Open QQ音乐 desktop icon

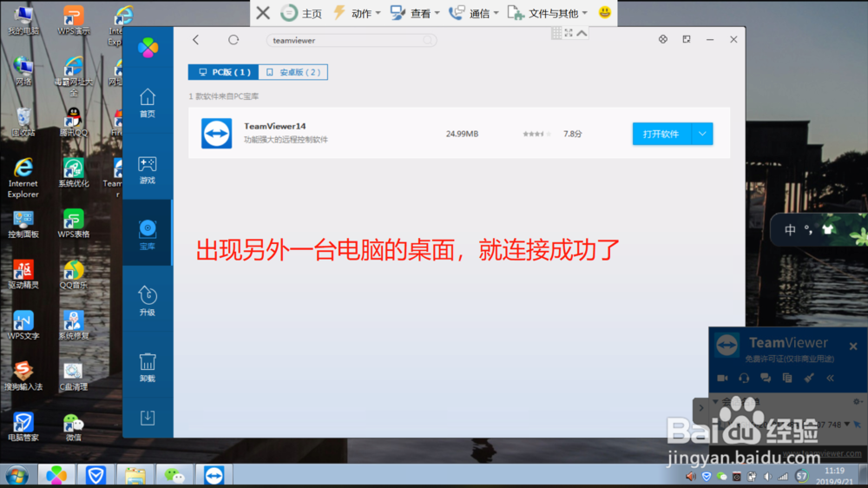tap(74, 274)
